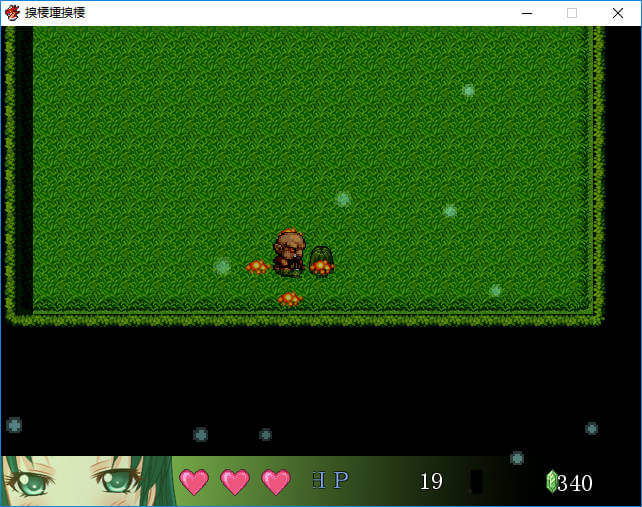The width and height of the screenshot is (642, 507).
Task: Click the brown character sprite
Action: coord(289,250)
